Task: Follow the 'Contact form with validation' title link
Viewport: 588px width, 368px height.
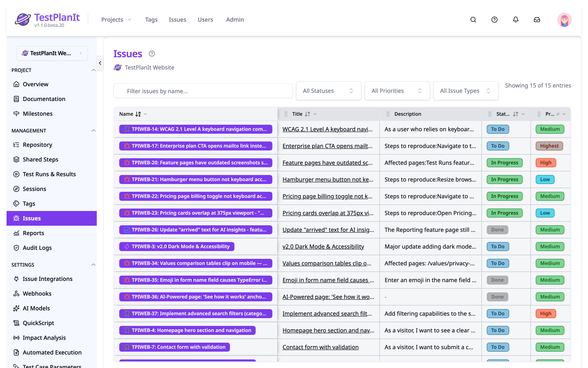Action: 321,347
